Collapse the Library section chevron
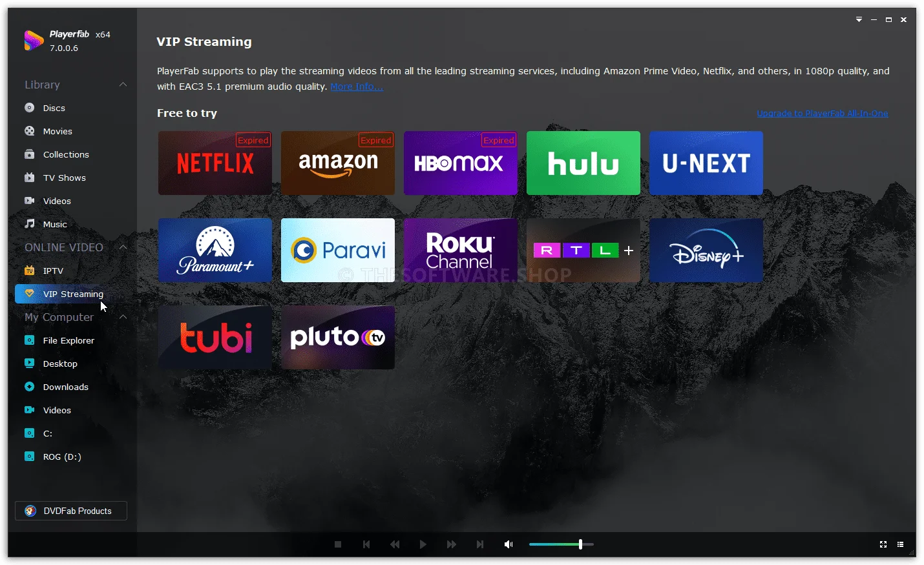 [123, 85]
